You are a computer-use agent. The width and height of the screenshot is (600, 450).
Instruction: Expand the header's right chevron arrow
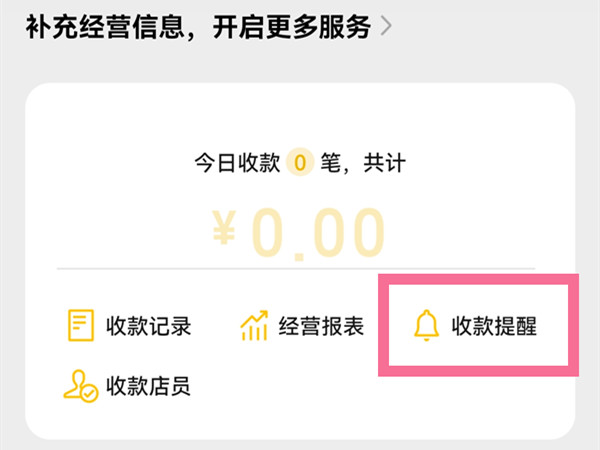[384, 26]
